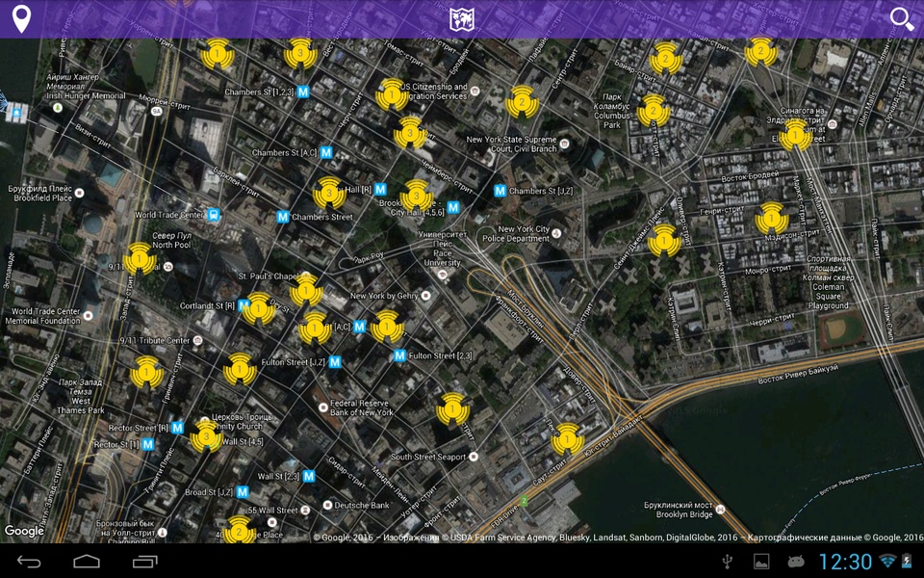Viewport: 924px width, 578px height.
Task: Tap the World Trade Center transit icon
Action: pos(214,215)
